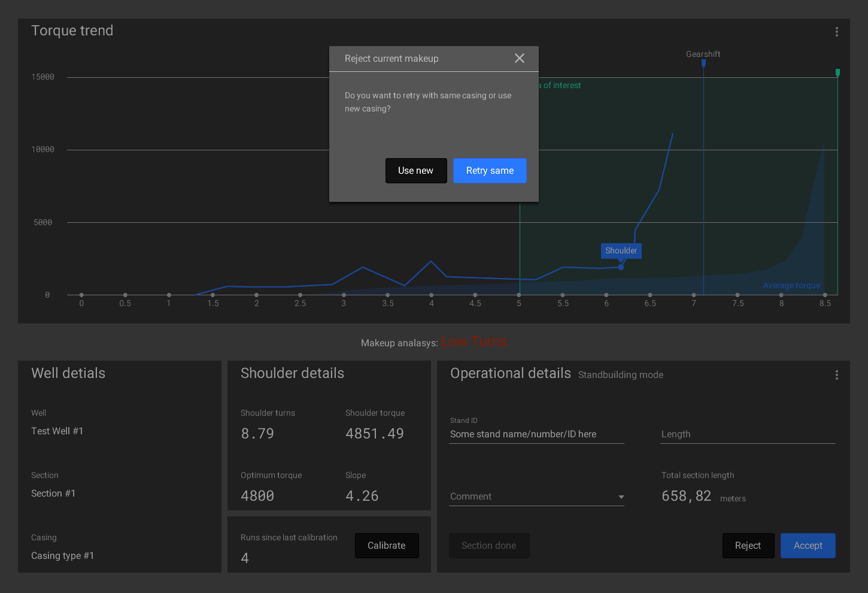Click the Well detials heading
The image size is (868, 593).
pos(68,373)
